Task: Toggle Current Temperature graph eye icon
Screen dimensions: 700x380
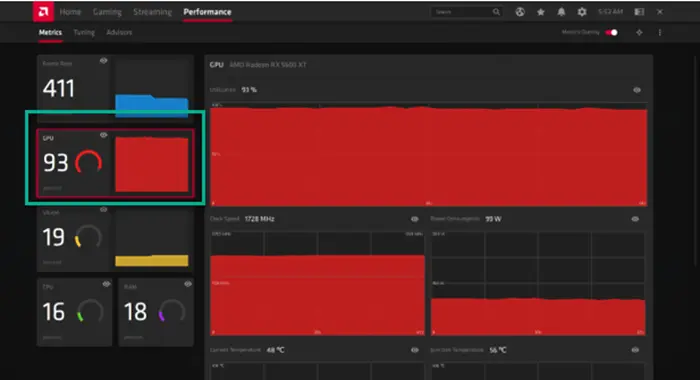Action: click(x=415, y=350)
